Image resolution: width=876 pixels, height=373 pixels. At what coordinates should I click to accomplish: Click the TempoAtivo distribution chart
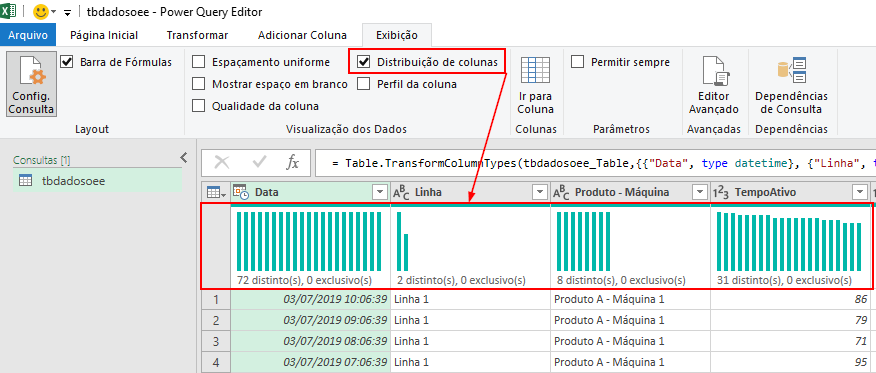790,241
